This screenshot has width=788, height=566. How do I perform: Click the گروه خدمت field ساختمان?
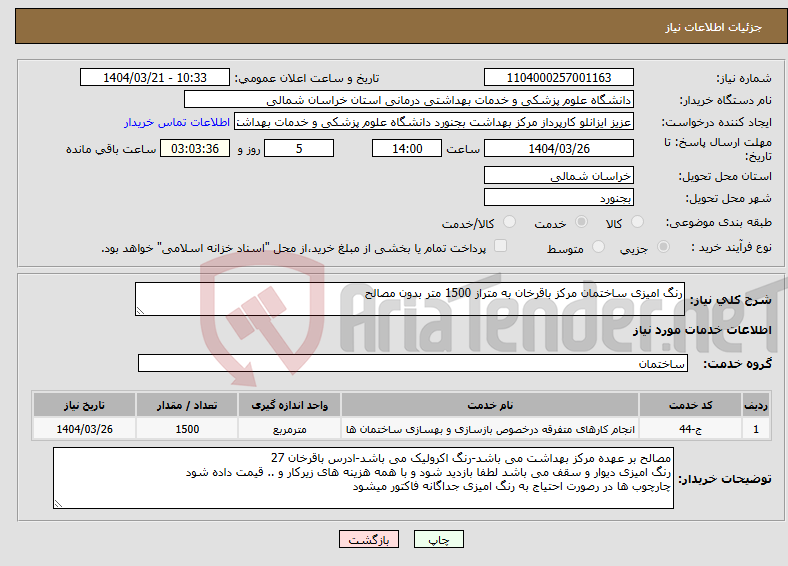(x=413, y=363)
